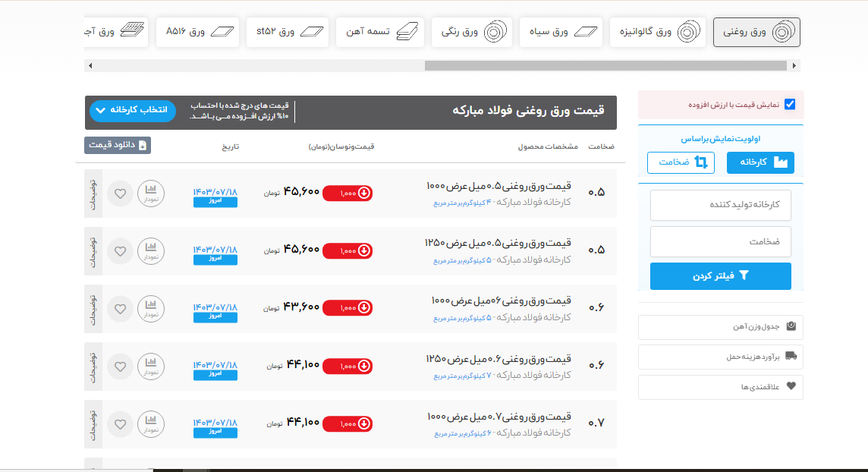Click فیلتر کردن filter button
Screen dimensions: 868x472
pyautogui.click(x=720, y=276)
